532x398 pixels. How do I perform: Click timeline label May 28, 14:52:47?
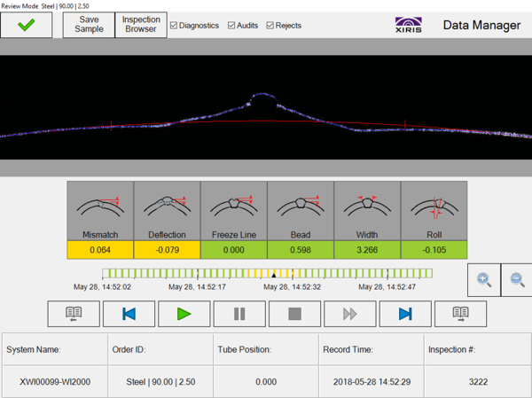387,287
